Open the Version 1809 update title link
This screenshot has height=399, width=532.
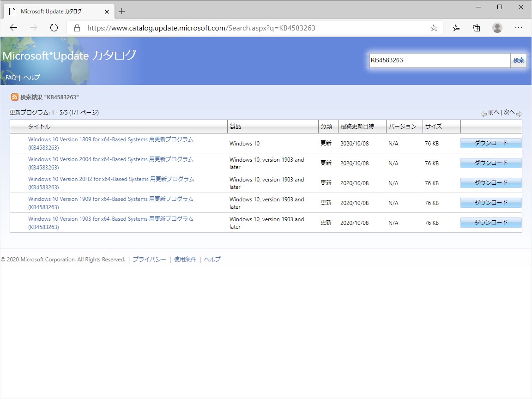pos(111,143)
